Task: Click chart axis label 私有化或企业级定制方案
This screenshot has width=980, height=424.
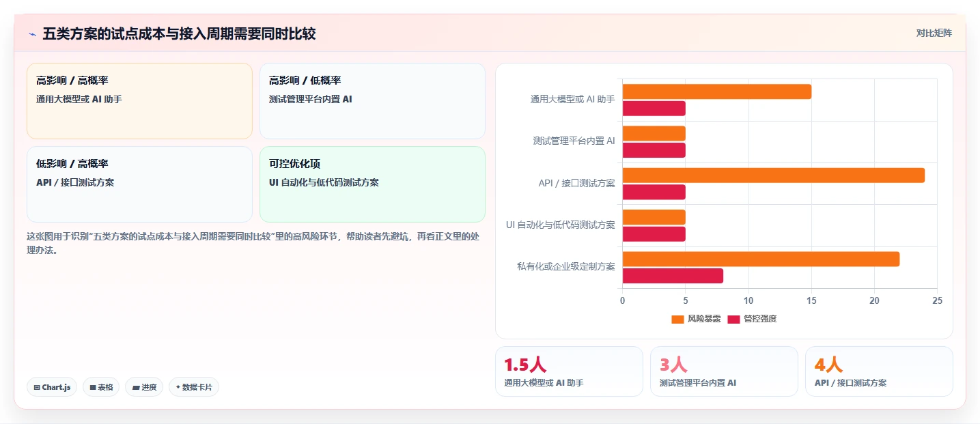Action: tap(565, 267)
